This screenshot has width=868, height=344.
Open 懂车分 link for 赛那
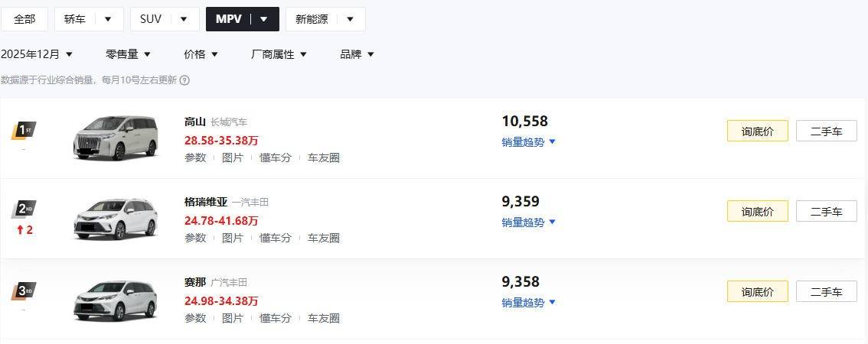tap(276, 318)
